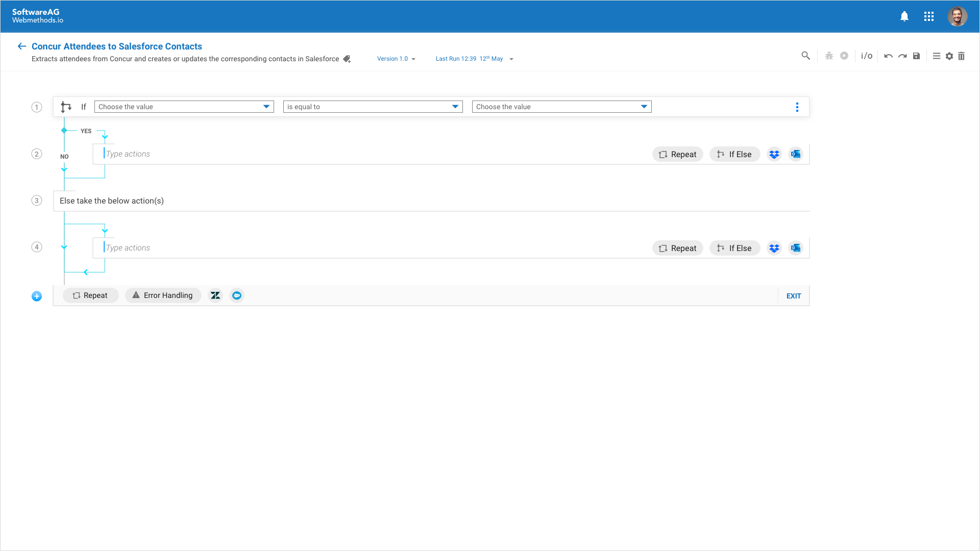Click the blue plus add-step button
980x551 pixels.
pyautogui.click(x=37, y=296)
